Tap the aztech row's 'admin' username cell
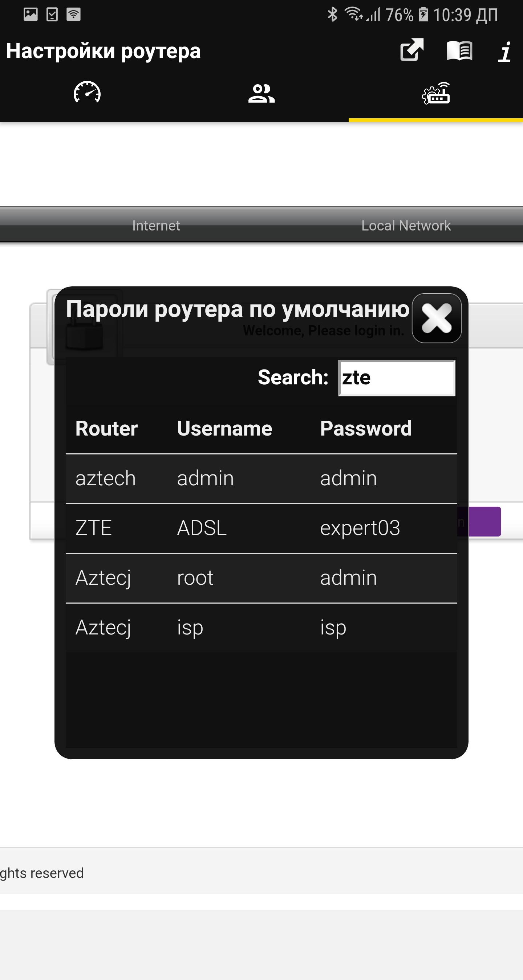 (206, 478)
